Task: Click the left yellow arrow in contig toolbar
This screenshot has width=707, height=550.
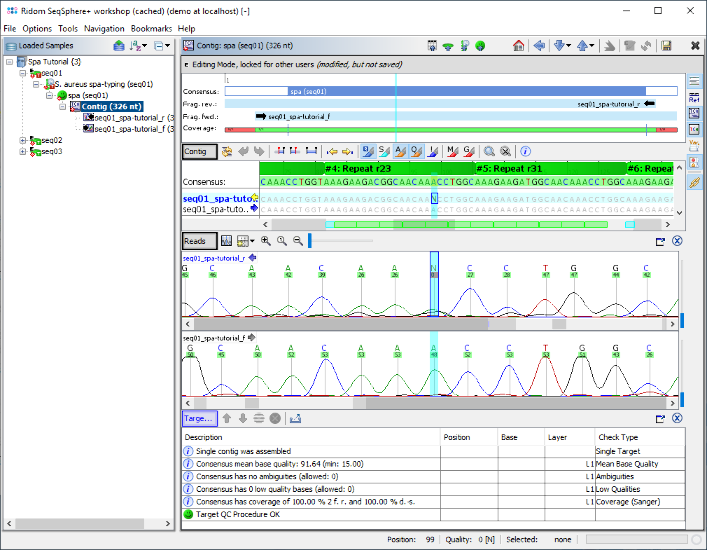Action: coord(332,151)
